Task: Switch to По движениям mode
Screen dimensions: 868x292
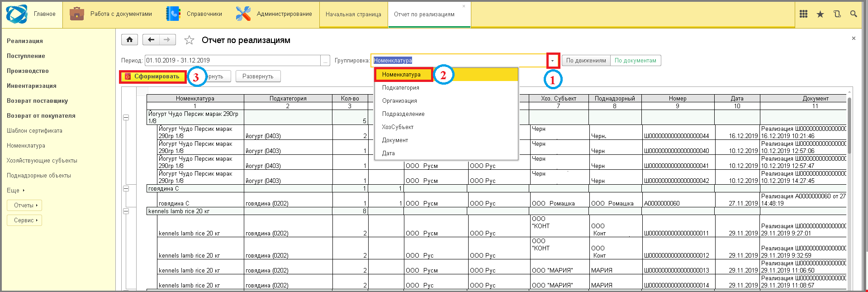Action: (586, 61)
